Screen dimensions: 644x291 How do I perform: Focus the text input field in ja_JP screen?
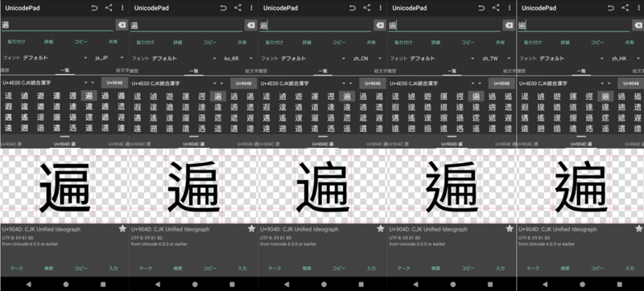pyautogui.click(x=56, y=26)
